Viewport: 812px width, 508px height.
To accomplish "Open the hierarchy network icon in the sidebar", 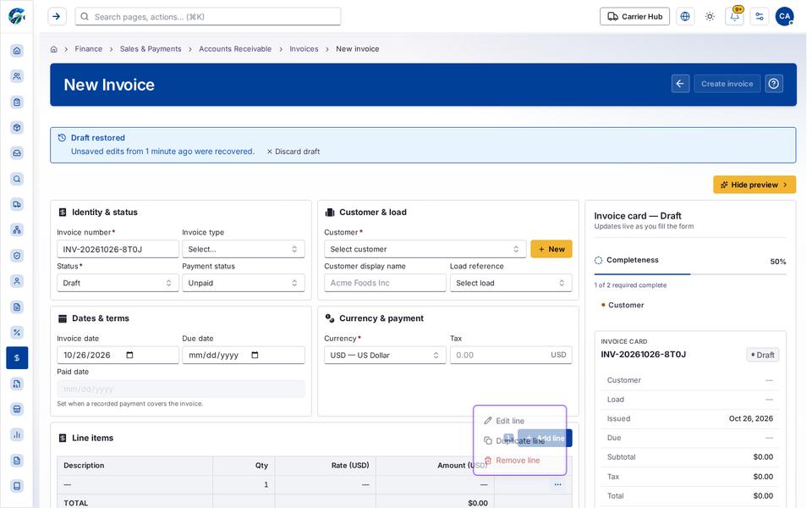I will [17, 229].
